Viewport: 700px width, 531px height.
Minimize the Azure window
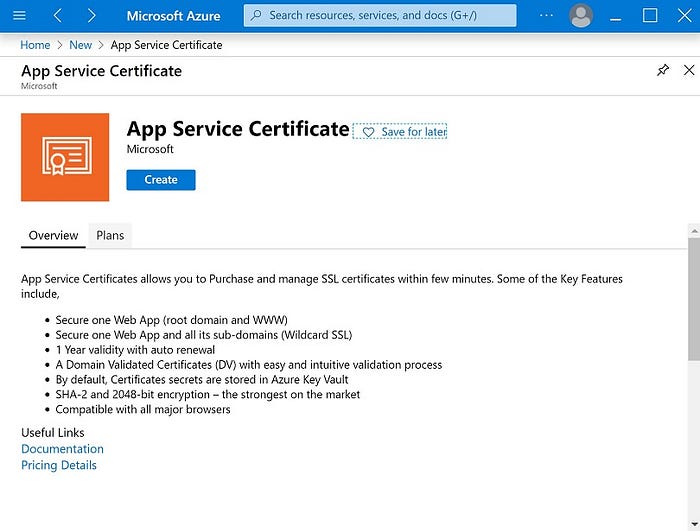pyautogui.click(x=616, y=19)
